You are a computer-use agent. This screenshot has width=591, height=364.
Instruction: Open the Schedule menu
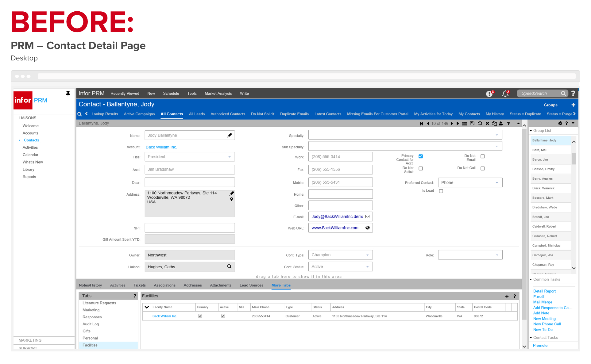(x=171, y=94)
